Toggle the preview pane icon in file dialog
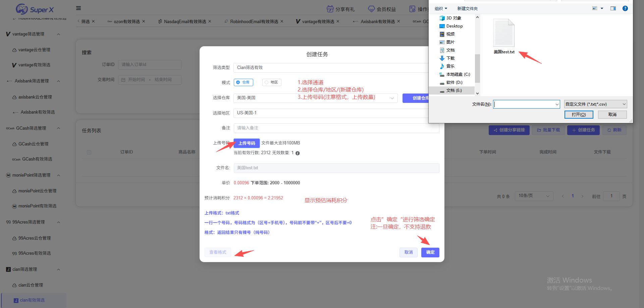Viewport: 644px width, 308px height. [613, 8]
